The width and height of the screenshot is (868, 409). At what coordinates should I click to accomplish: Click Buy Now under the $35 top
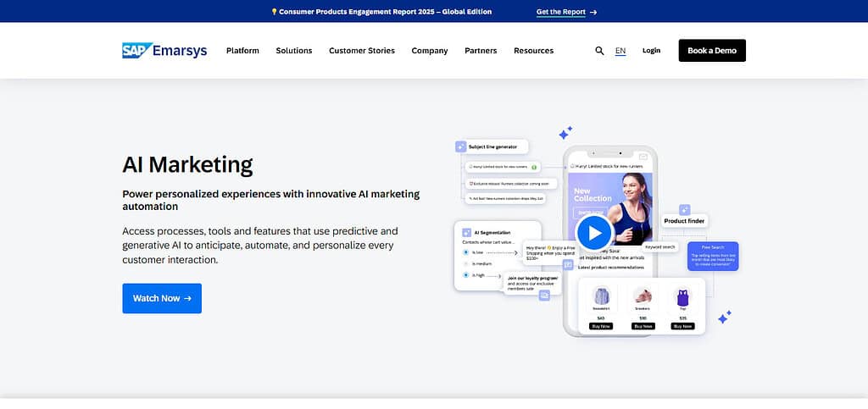coord(682,326)
